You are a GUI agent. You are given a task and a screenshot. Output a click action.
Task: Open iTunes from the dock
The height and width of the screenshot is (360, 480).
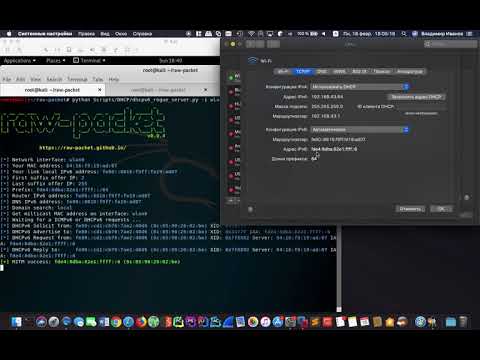coord(265,322)
